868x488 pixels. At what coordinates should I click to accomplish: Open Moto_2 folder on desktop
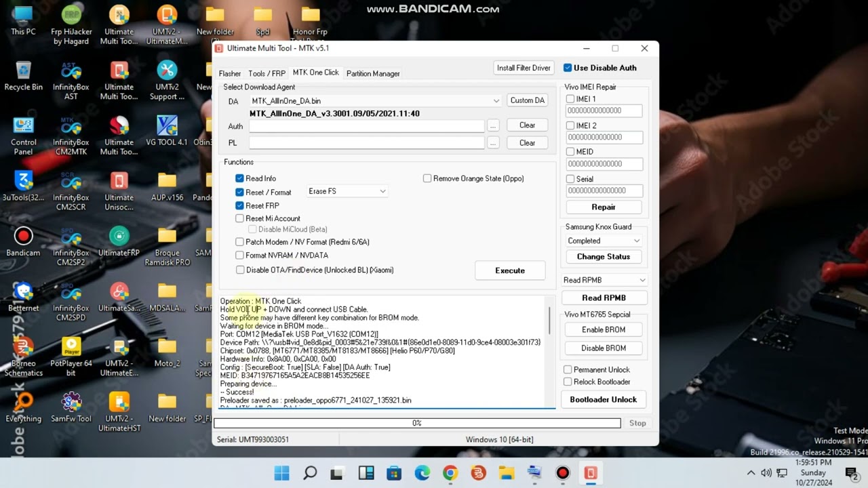tap(167, 352)
